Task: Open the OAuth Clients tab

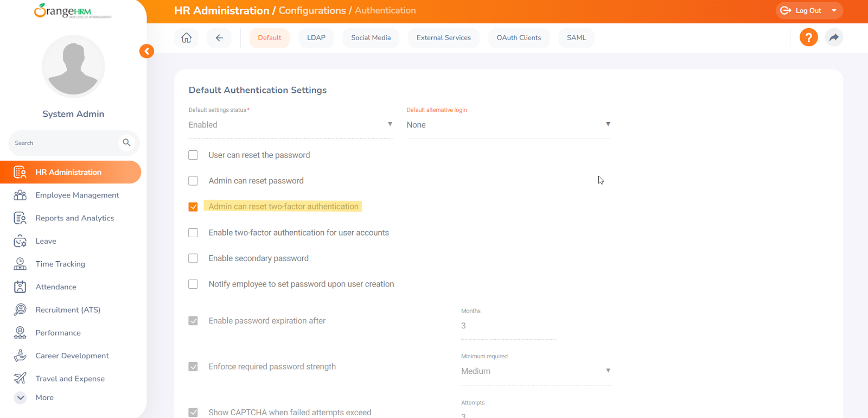Action: click(x=519, y=37)
